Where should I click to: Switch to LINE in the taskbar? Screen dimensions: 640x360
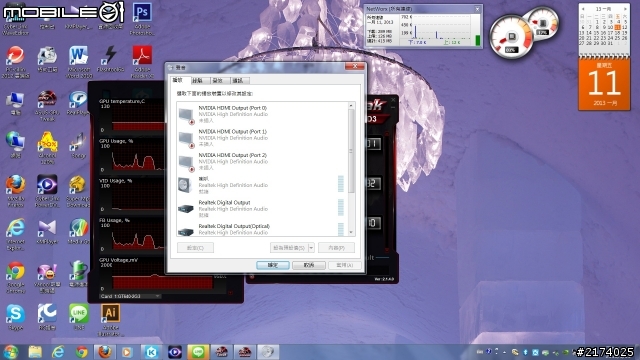(198, 352)
